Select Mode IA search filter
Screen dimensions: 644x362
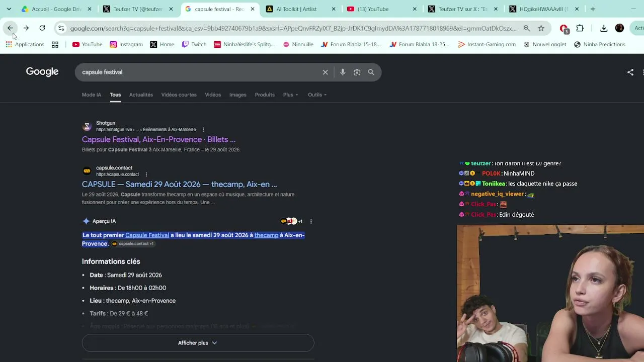pos(92,95)
